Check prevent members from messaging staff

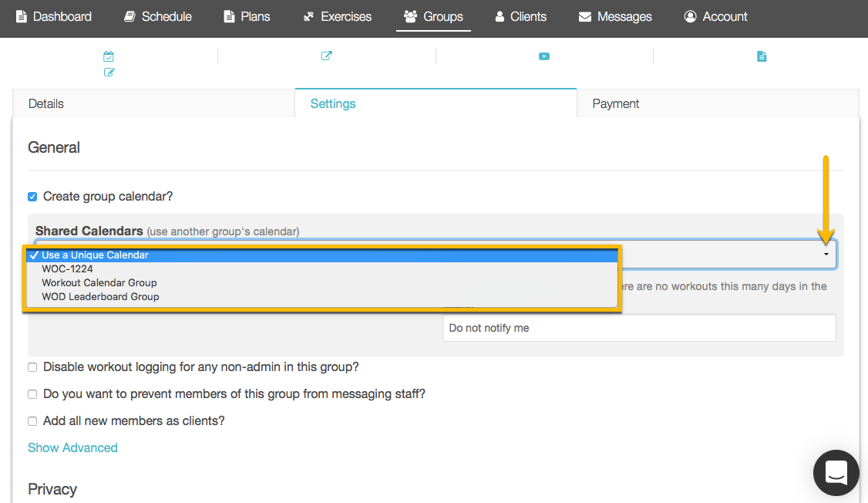pyautogui.click(x=32, y=394)
